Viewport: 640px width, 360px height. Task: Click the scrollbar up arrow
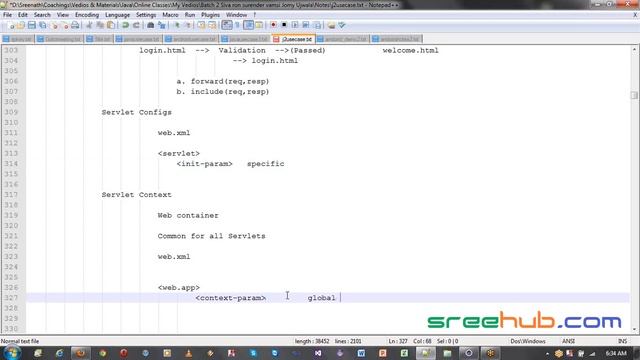[634, 49]
